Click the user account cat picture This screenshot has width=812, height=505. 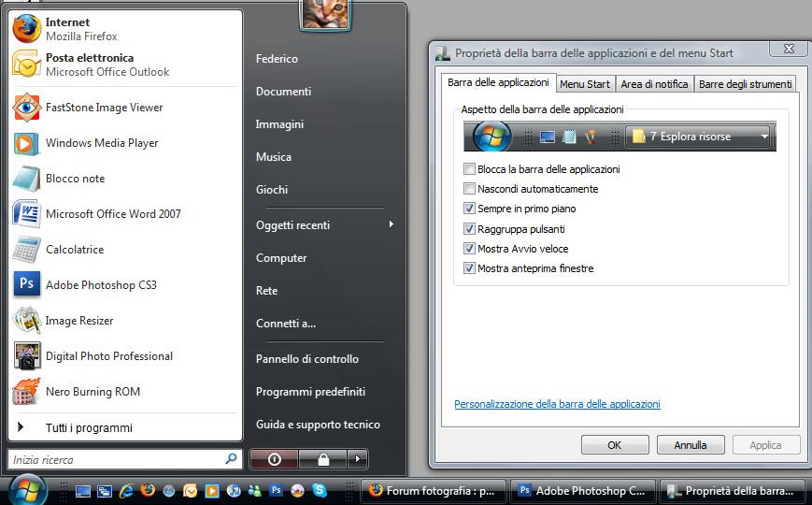pyautogui.click(x=324, y=14)
